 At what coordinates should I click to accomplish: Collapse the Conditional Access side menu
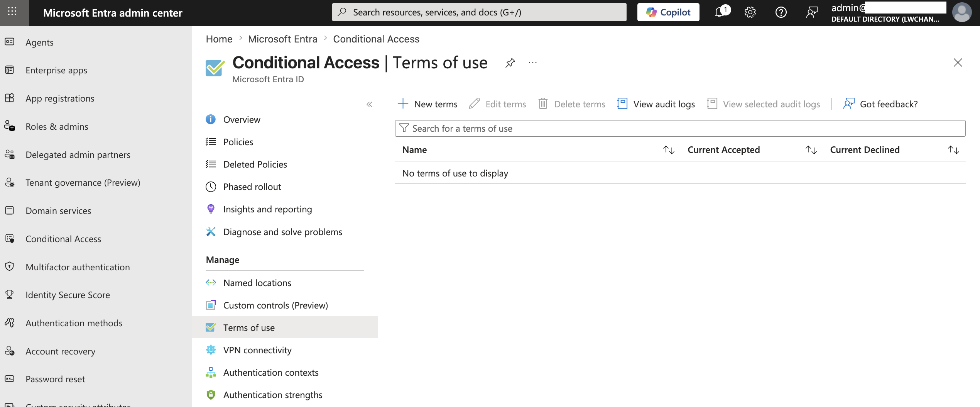click(369, 104)
